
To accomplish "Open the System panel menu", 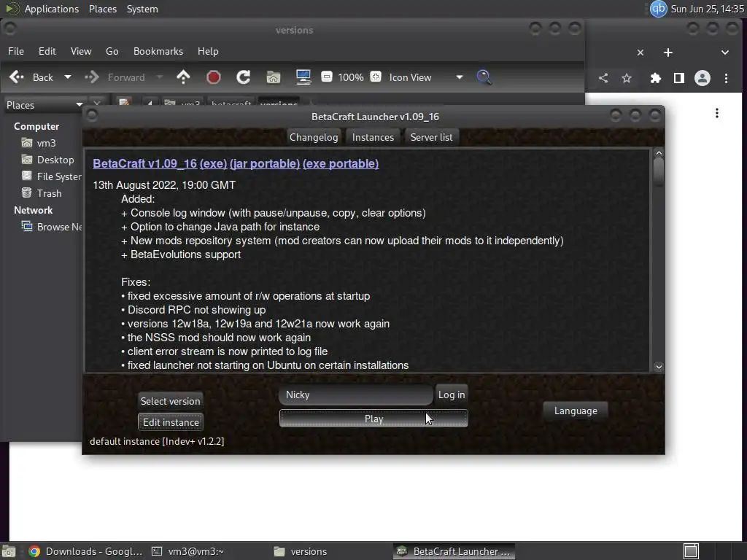I will (x=142, y=9).
